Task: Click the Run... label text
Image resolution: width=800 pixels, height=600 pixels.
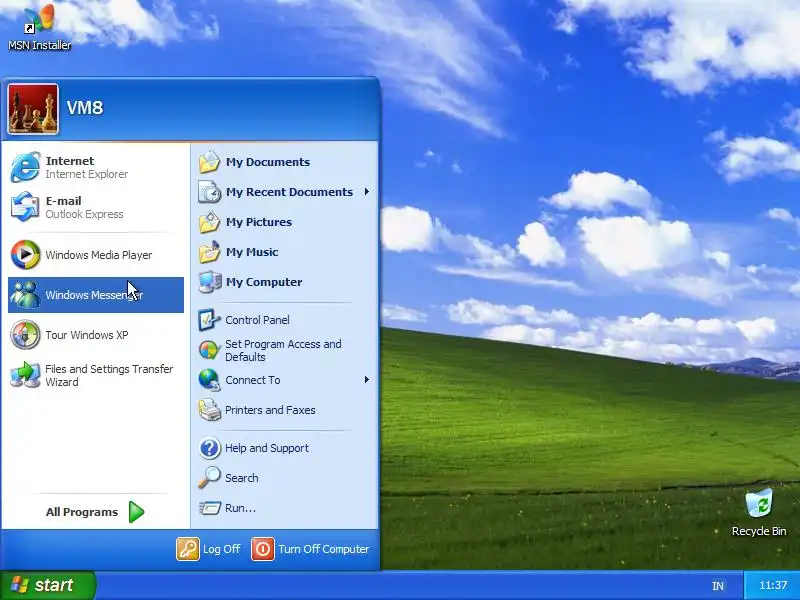Action: (240, 508)
